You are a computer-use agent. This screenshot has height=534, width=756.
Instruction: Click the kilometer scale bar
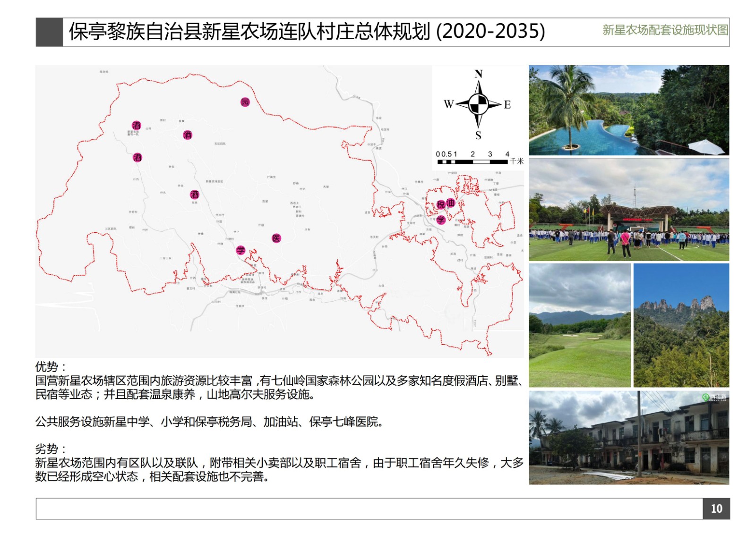tap(472, 161)
